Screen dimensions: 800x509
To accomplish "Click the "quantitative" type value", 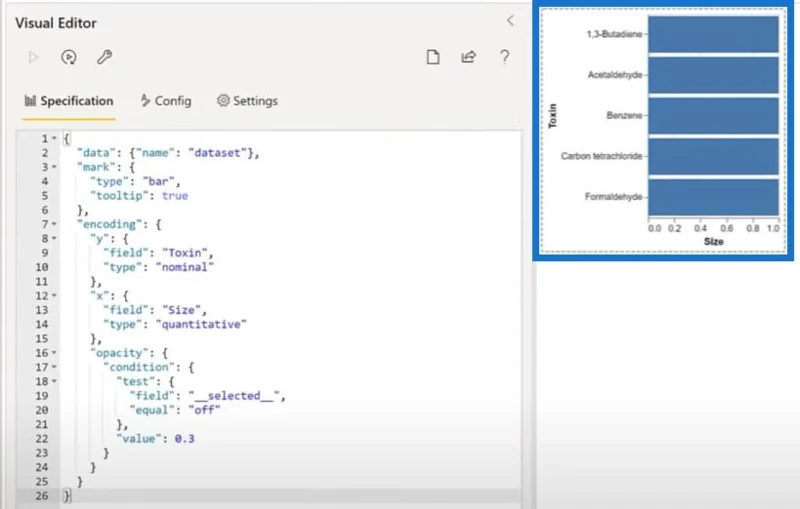I will 201,324.
